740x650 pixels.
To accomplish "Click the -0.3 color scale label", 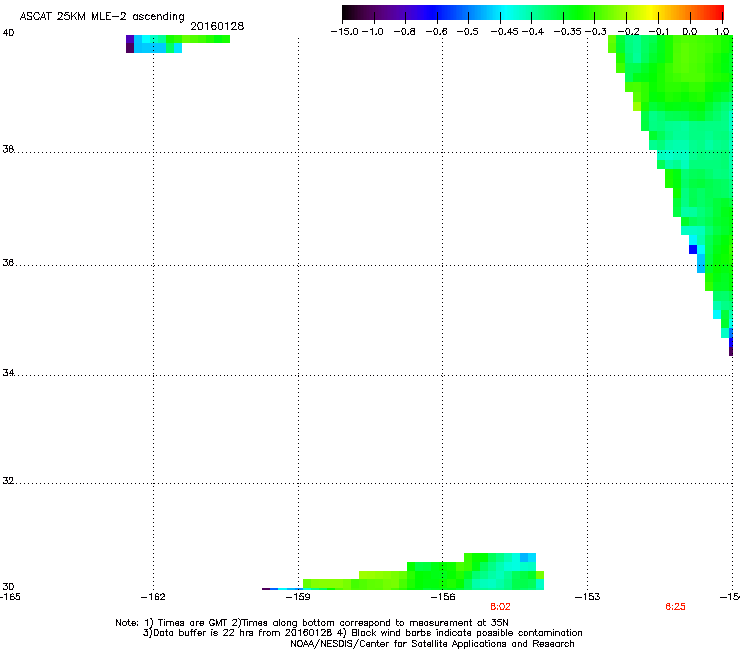I will tap(596, 32).
